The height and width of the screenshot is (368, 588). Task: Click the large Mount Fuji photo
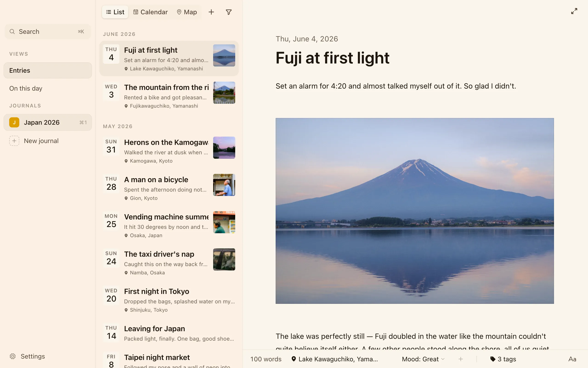415,211
